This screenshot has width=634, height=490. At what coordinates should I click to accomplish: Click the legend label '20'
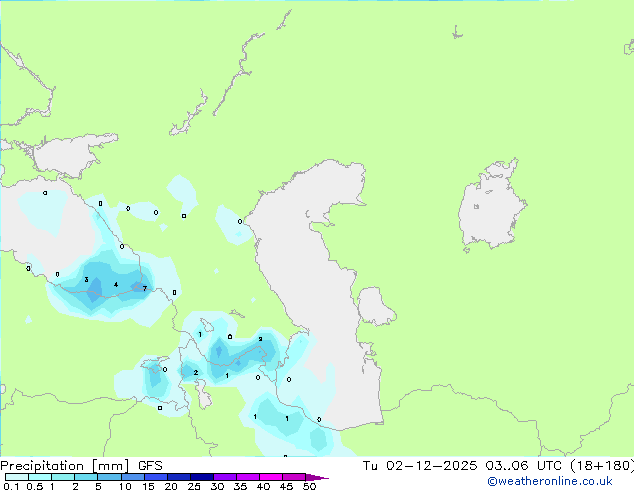point(171,486)
